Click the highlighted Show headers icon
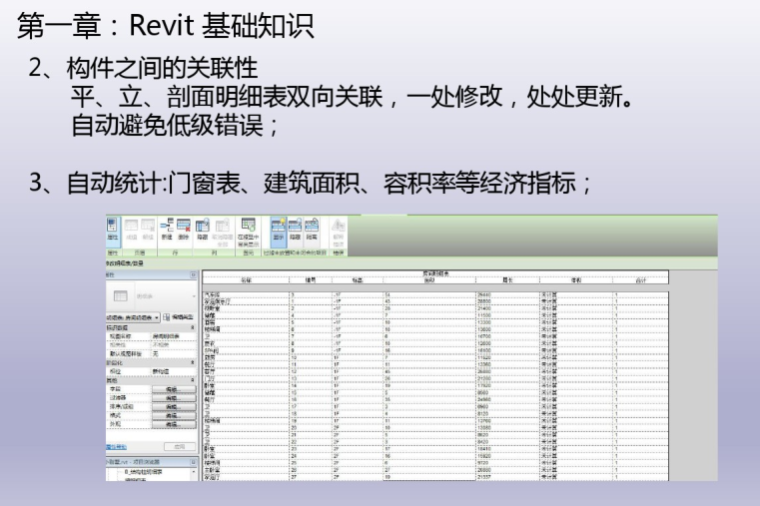Image resolution: width=760 pixels, height=506 pixels. pyautogui.click(x=279, y=230)
